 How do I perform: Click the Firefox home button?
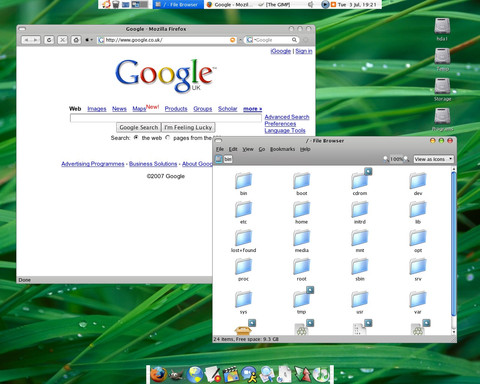(76, 40)
